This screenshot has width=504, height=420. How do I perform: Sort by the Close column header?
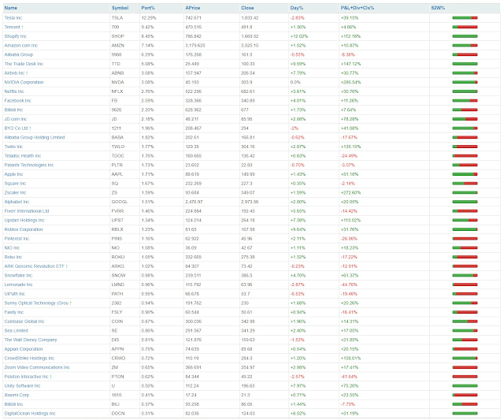[x=247, y=8]
